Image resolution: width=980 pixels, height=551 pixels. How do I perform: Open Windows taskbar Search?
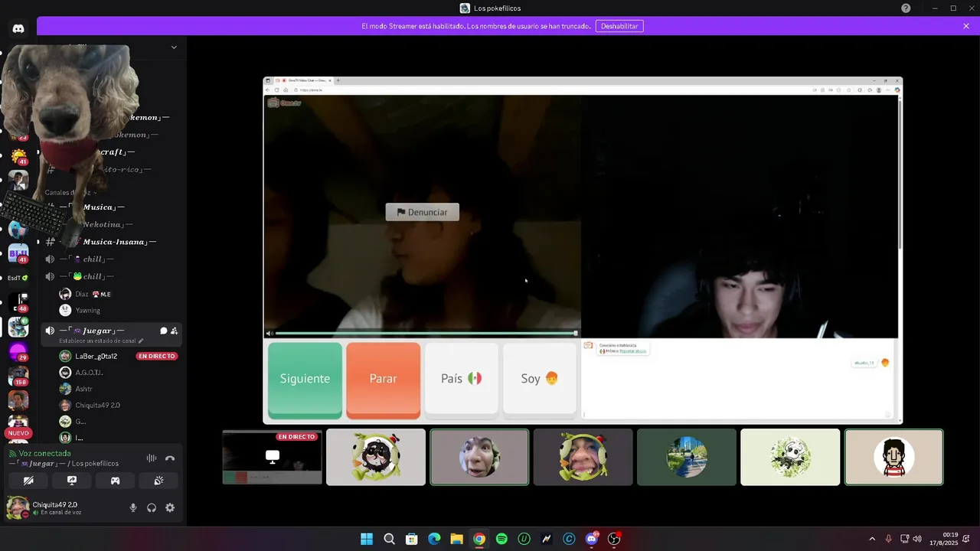(389, 539)
